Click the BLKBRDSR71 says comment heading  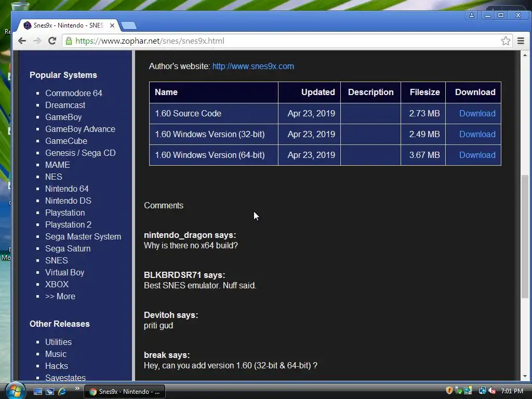(184, 275)
